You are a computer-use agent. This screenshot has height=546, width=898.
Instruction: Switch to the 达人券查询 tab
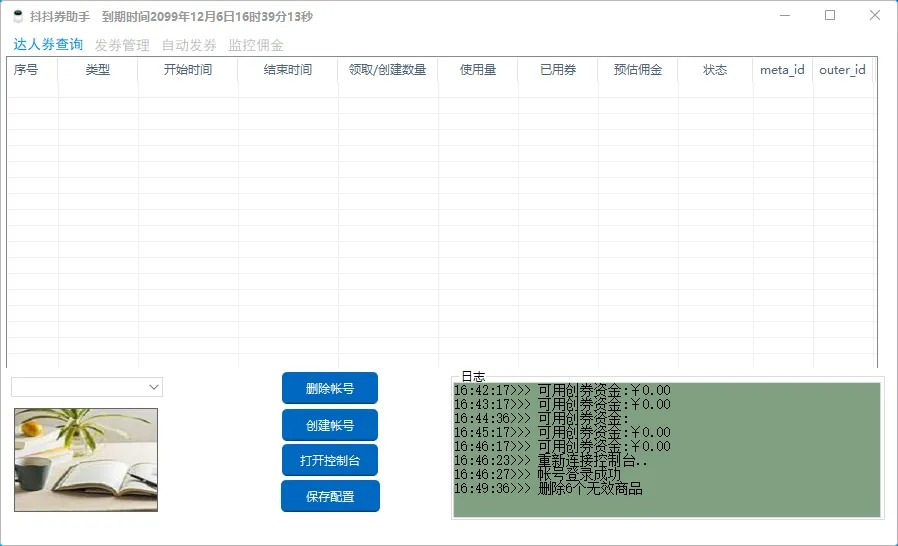point(48,45)
